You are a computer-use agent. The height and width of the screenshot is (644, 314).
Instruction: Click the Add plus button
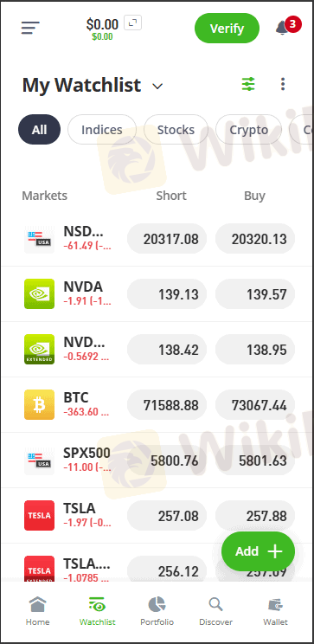pyautogui.click(x=258, y=551)
